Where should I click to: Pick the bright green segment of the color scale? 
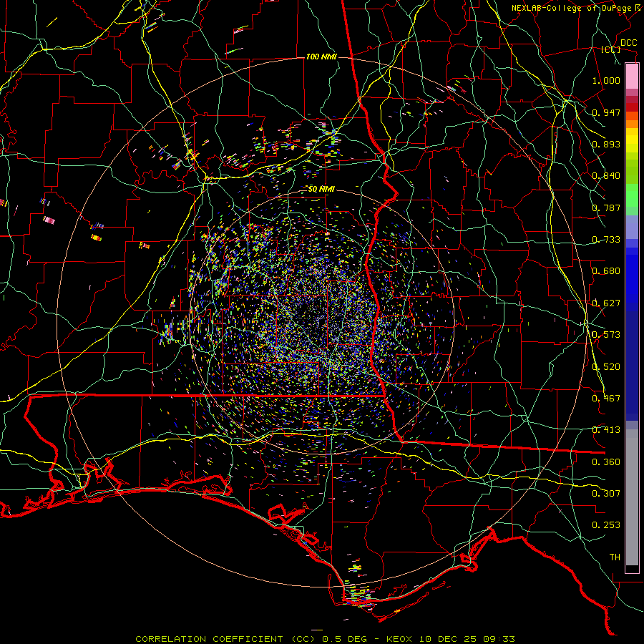632,195
